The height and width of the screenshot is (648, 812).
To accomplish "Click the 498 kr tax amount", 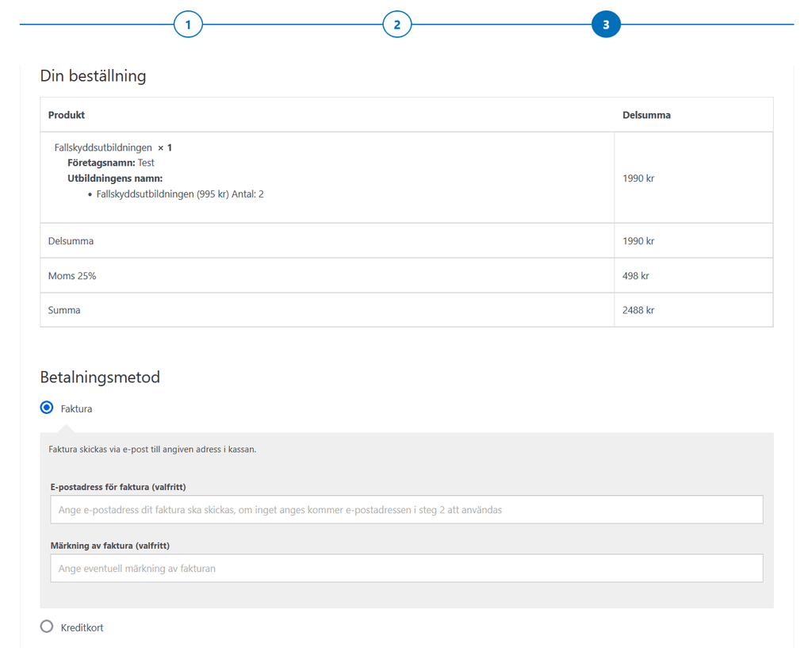I will pos(636,276).
